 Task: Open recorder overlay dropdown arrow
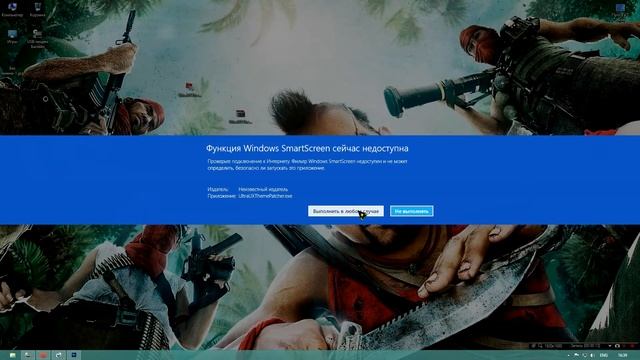pos(610,346)
